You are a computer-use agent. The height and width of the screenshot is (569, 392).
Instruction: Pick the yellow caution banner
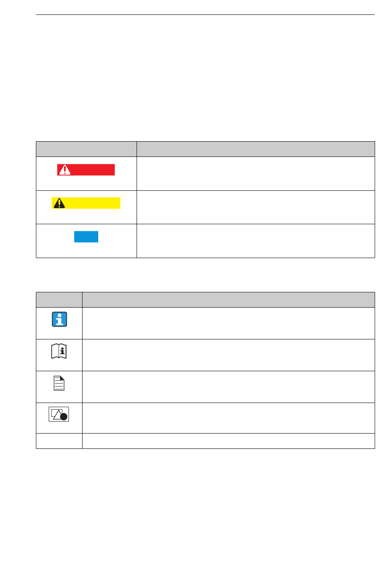coord(86,203)
